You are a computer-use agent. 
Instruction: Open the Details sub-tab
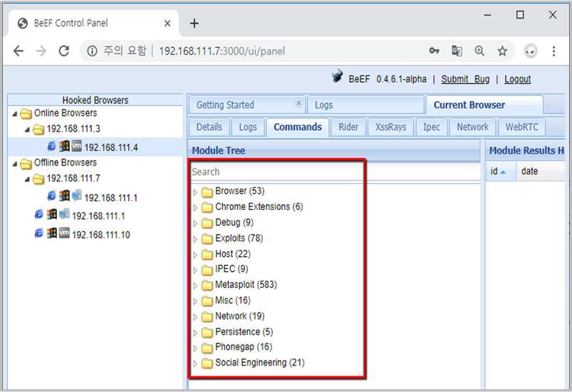209,127
